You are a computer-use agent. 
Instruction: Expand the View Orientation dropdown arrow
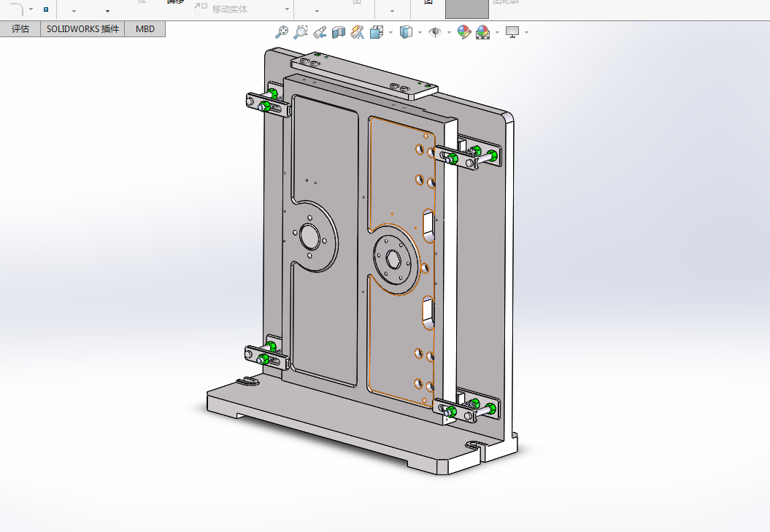[391, 32]
